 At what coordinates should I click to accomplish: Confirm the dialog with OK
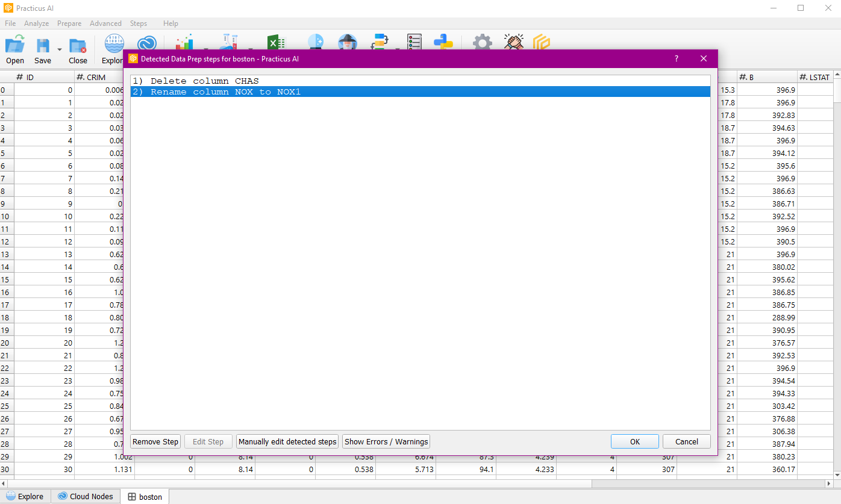[x=634, y=441]
